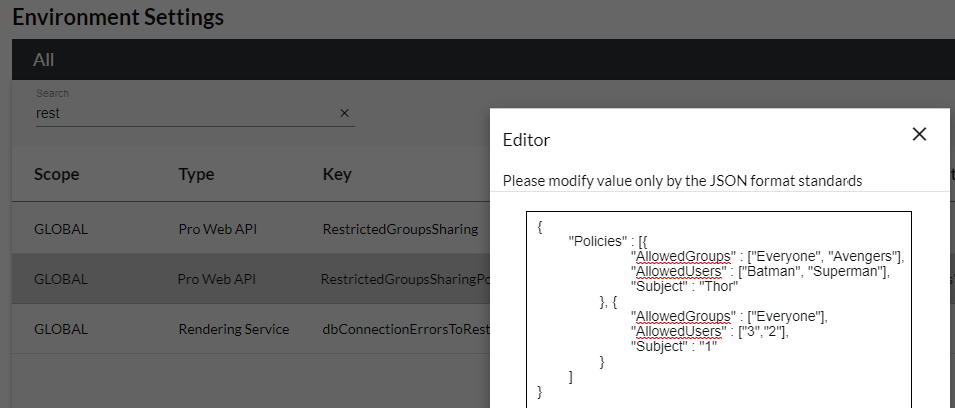Click GLOBAL scope in the Rendering Service row
Screen dimensions: 955x411
coord(61,329)
